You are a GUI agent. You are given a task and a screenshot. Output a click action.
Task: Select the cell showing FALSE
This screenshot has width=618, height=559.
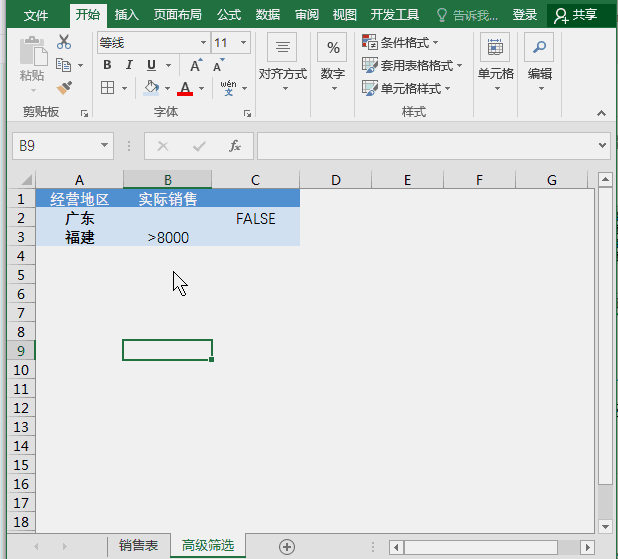(x=256, y=218)
